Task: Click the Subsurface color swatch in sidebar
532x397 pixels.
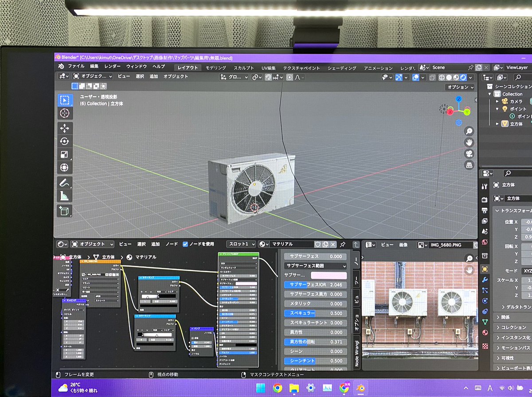Action: (x=329, y=275)
